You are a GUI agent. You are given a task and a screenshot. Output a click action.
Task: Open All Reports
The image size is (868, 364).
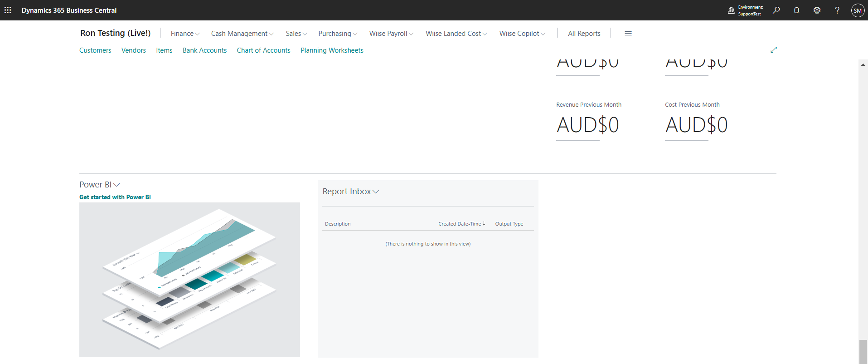point(584,34)
